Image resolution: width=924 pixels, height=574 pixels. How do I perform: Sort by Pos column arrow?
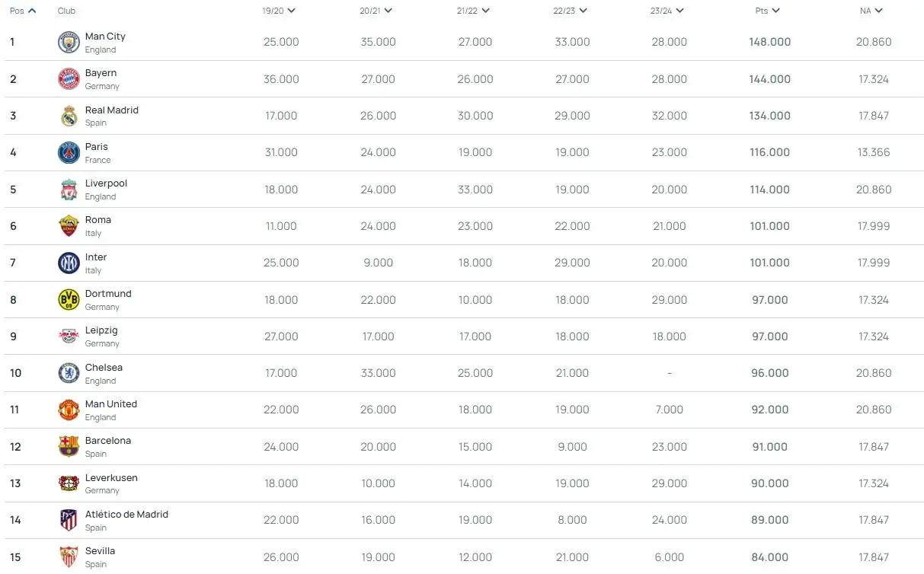tap(32, 11)
